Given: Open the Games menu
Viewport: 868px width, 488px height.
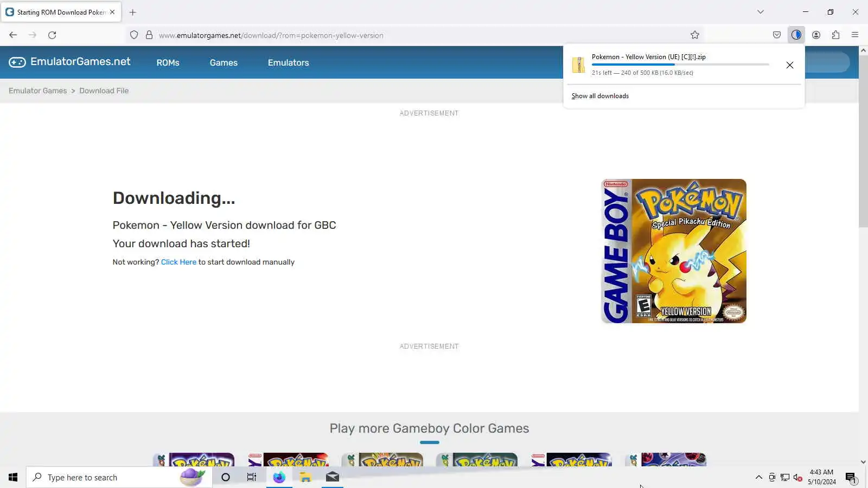Looking at the screenshot, I should pyautogui.click(x=224, y=63).
